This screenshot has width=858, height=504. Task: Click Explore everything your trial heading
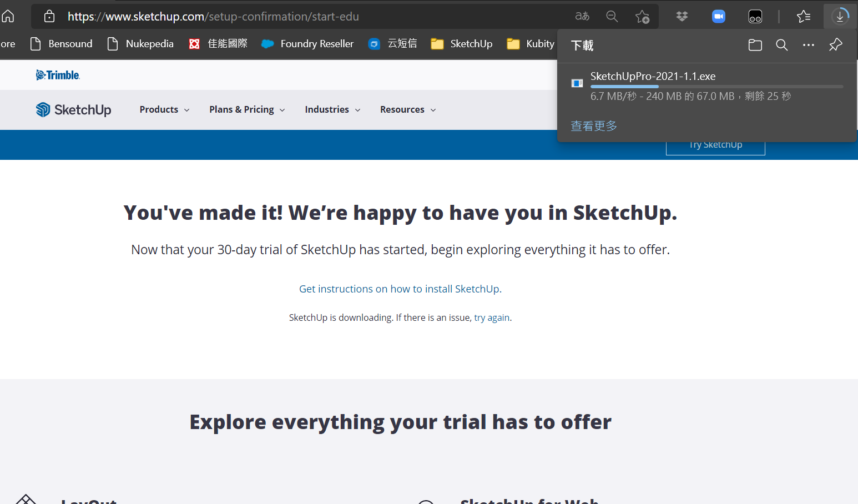pos(400,422)
